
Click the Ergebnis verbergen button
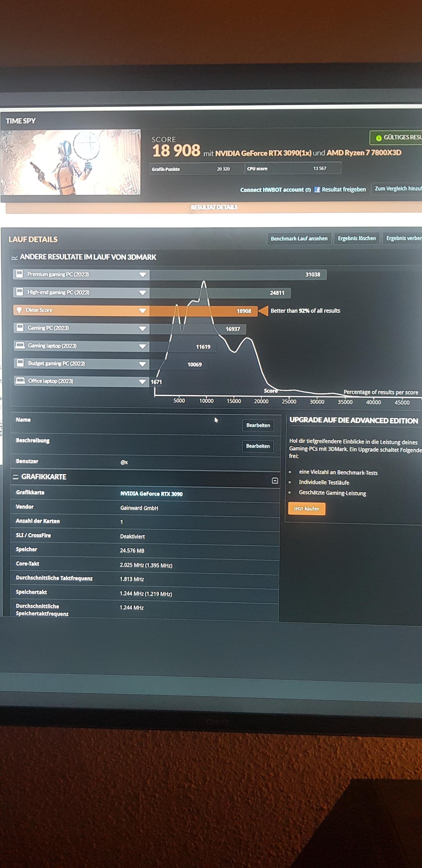click(402, 238)
